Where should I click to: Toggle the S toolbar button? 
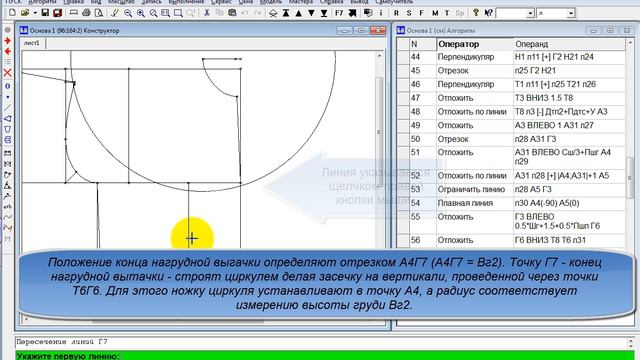[409, 13]
